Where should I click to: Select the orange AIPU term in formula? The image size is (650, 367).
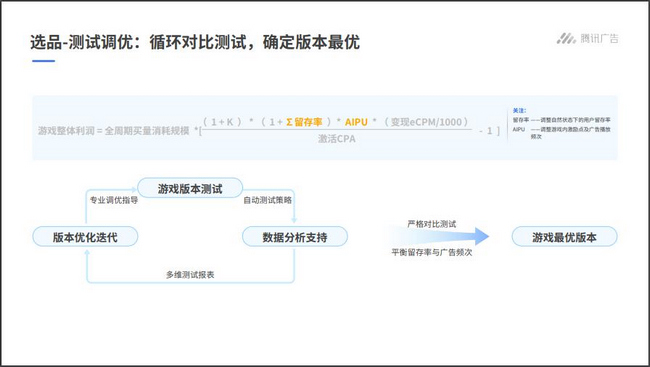point(356,122)
